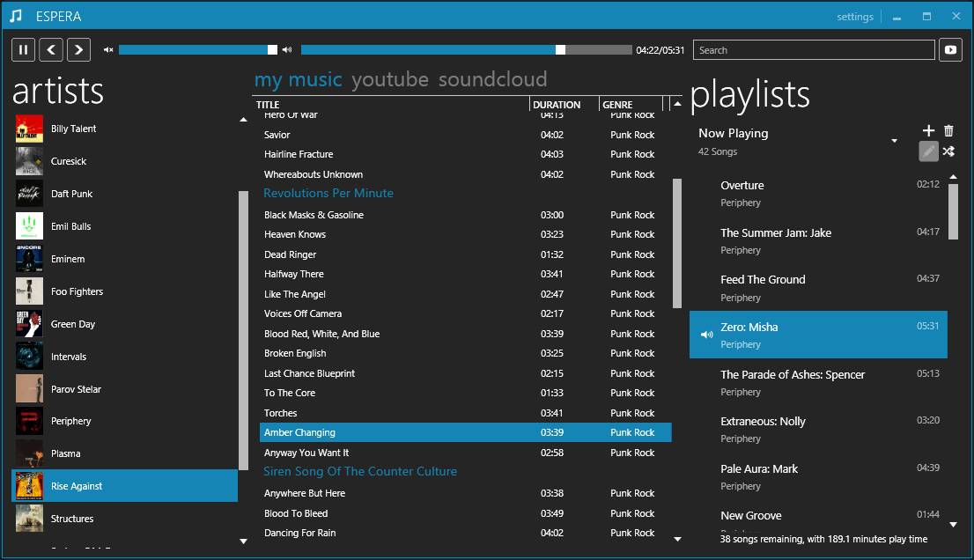Screen dimensions: 974x560
Task: Open the settings link
Action: tap(854, 17)
